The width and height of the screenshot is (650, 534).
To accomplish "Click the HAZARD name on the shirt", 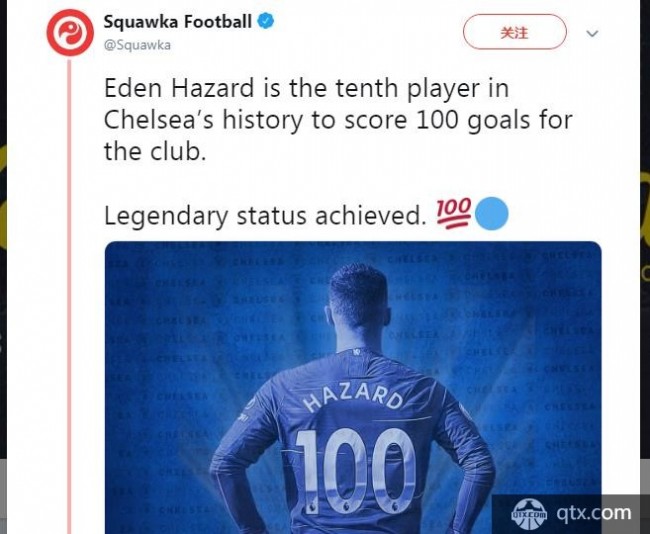I will [x=353, y=398].
